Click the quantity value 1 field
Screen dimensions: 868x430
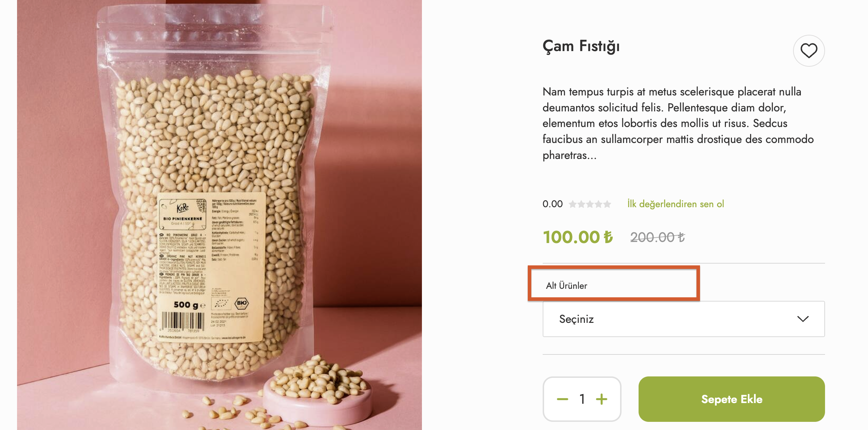582,399
